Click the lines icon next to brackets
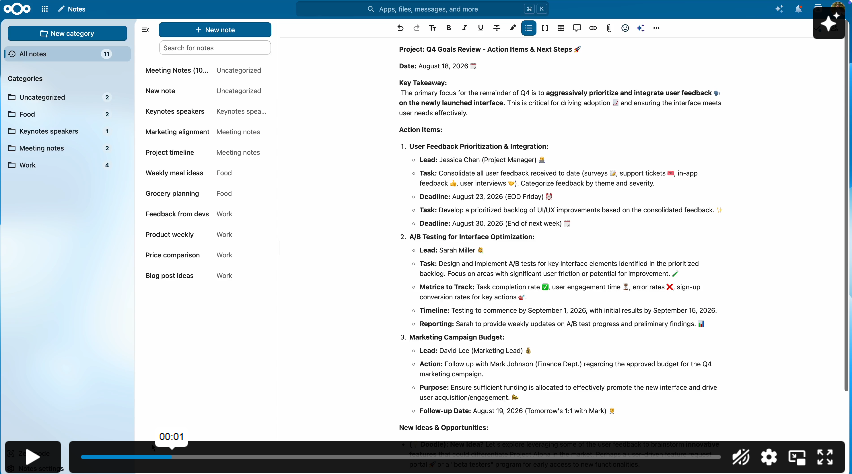Screen dimensions: 852x474 (x=561, y=28)
